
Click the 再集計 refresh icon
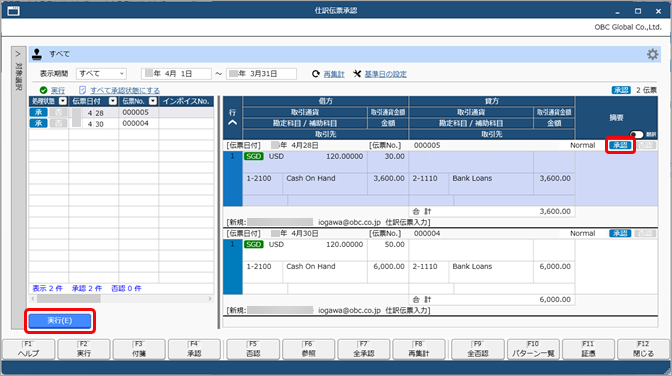pyautogui.click(x=316, y=74)
